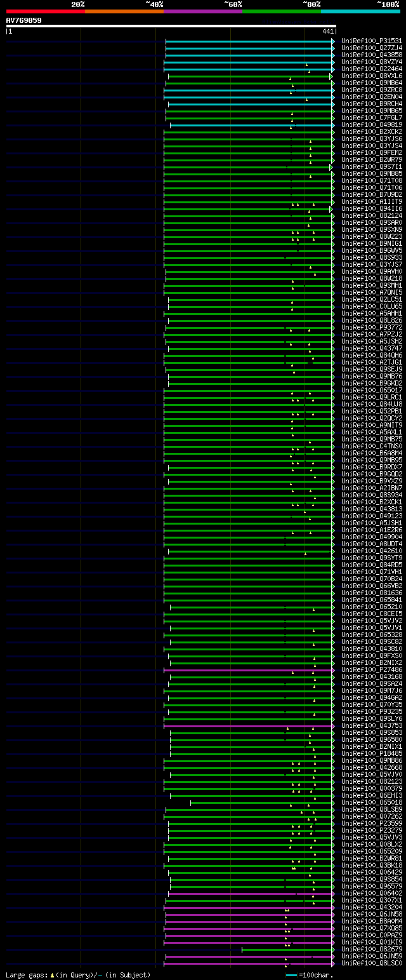The height and width of the screenshot is (980, 406).
Task: Click the orange ~40% identity legend segment
Action: tap(124, 11)
